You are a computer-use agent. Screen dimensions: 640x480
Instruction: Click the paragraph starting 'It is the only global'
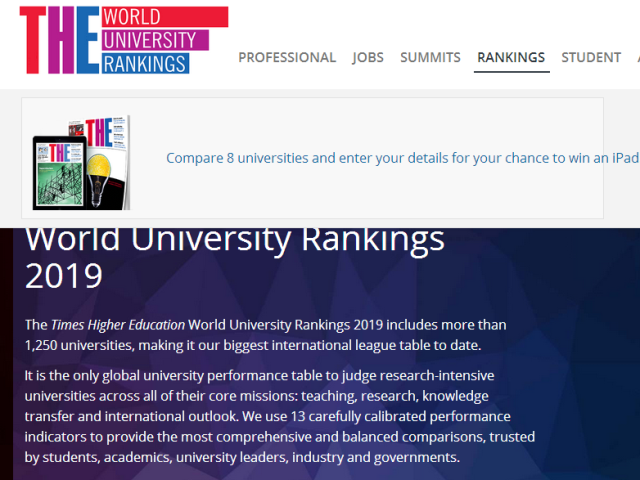click(x=280, y=416)
